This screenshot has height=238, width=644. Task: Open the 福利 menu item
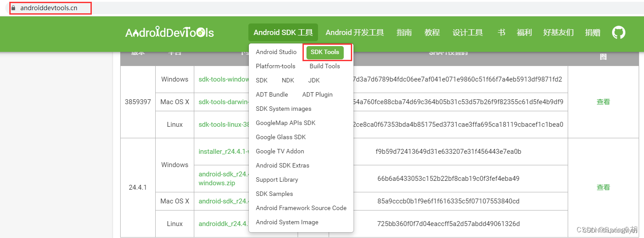(x=524, y=32)
